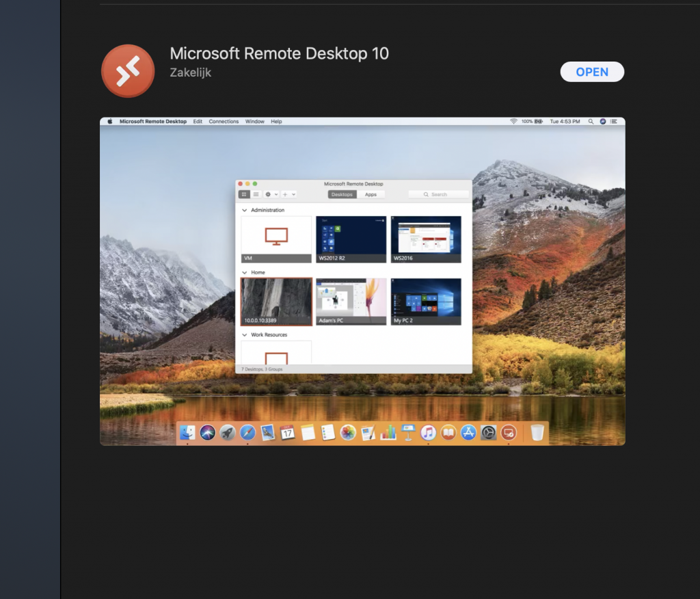This screenshot has width=700, height=599.
Task: Open Safari in the dock
Action: (247, 432)
